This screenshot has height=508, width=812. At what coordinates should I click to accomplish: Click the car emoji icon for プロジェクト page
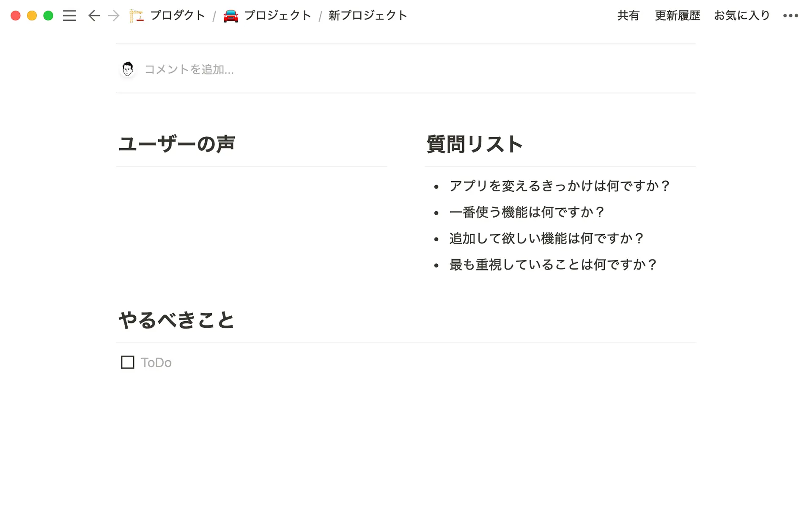pos(230,15)
